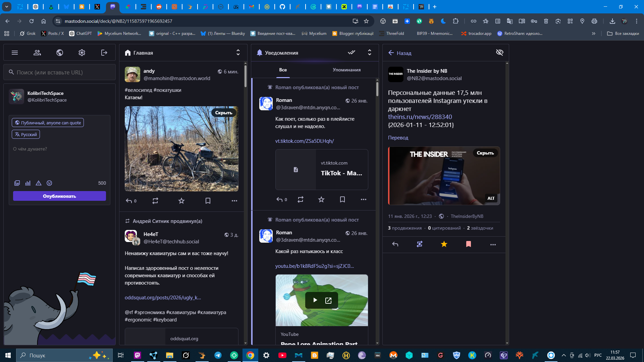Unfavorite The Insider post star
This screenshot has width=644, height=362.
pos(444,244)
